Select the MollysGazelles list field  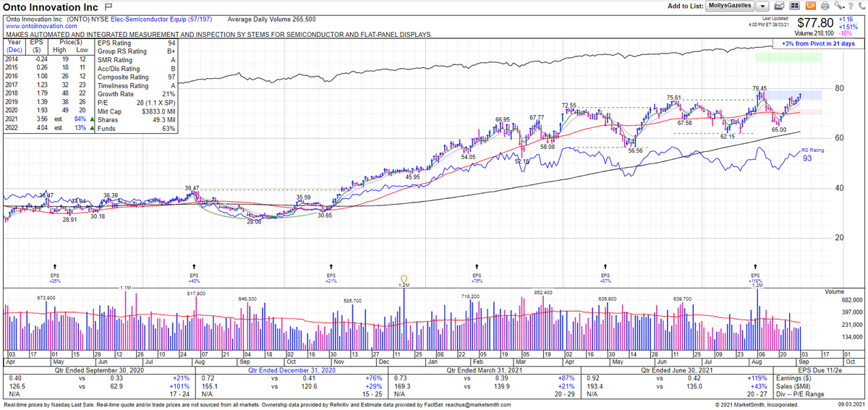(x=730, y=6)
